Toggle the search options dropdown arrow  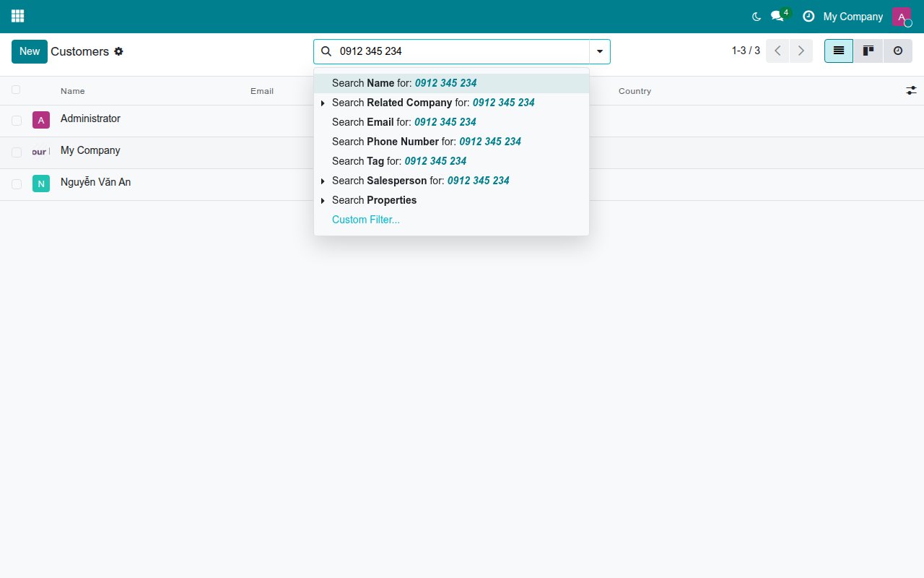[x=600, y=51]
